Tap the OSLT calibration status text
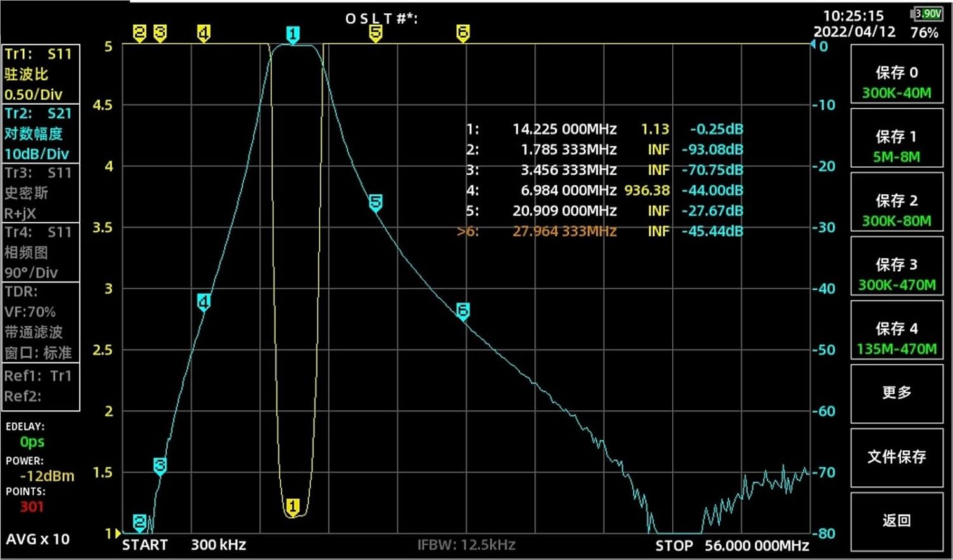 tap(381, 18)
